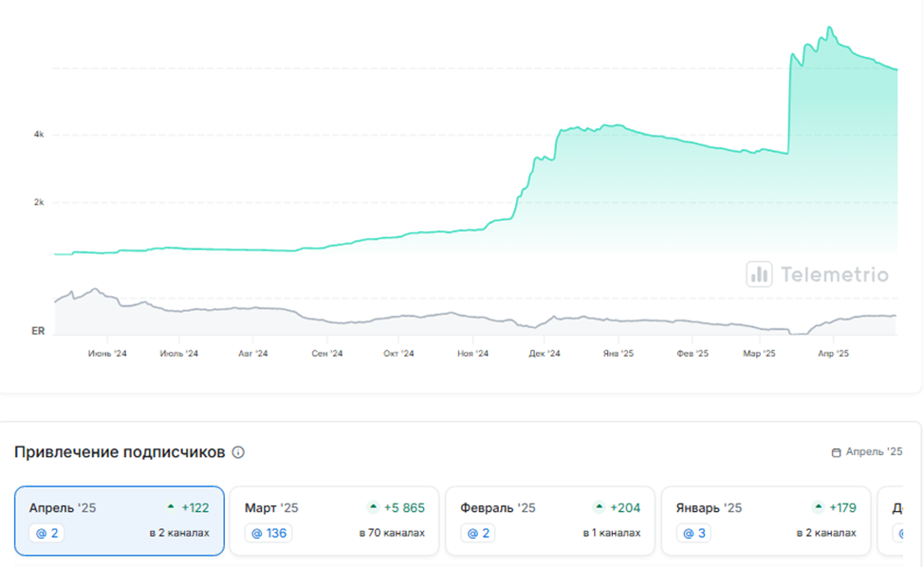924x567 pixels.
Task: Click the Июль '24 axis label
Action: [x=178, y=354]
